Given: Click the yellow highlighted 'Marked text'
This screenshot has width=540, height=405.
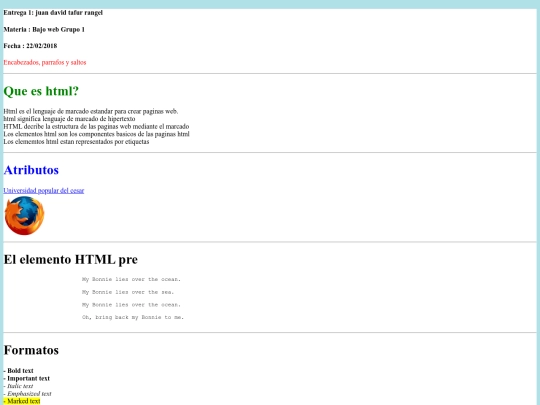Looking at the screenshot, I should coord(22,401).
